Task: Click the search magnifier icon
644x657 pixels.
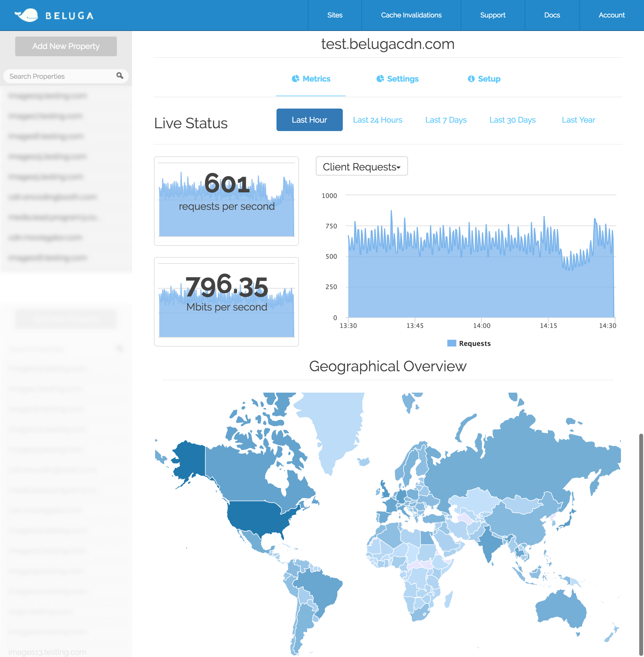Action: tap(120, 75)
